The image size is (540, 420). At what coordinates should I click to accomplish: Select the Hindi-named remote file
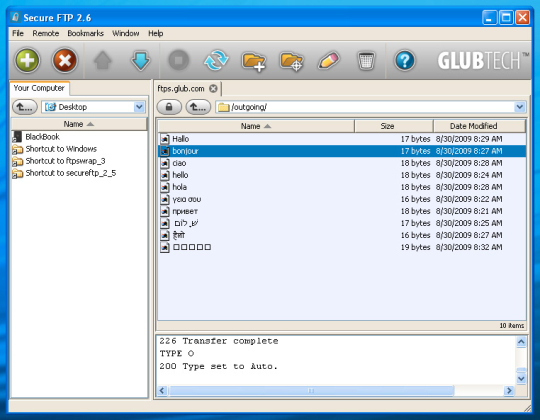tap(342, 235)
